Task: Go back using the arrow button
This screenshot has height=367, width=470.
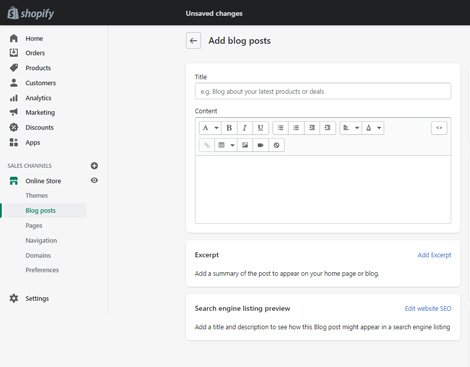Action: tap(193, 41)
